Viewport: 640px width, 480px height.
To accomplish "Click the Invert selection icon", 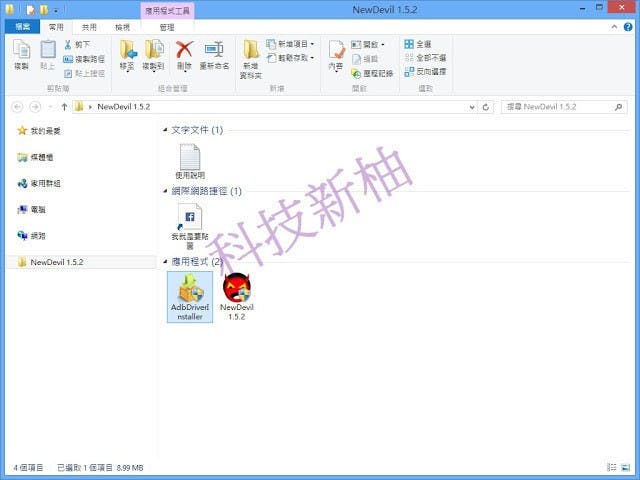I will coord(409,72).
